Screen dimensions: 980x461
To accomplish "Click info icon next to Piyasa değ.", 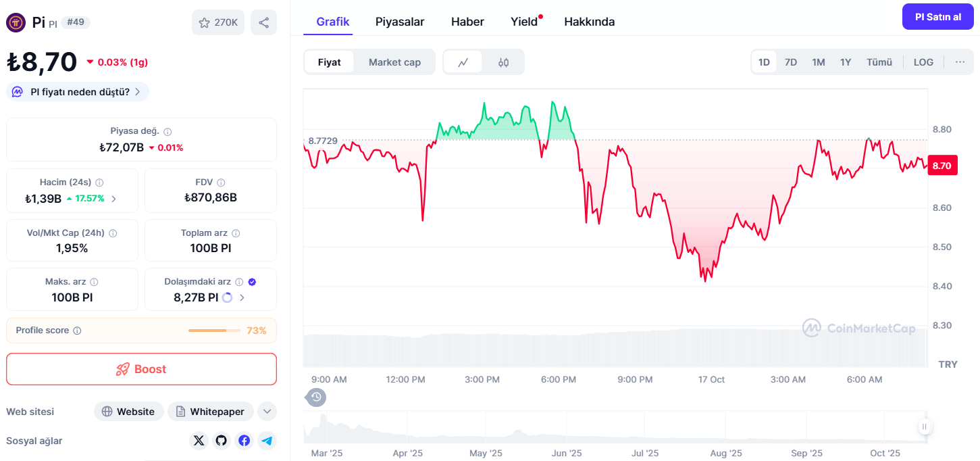I will 167,132.
